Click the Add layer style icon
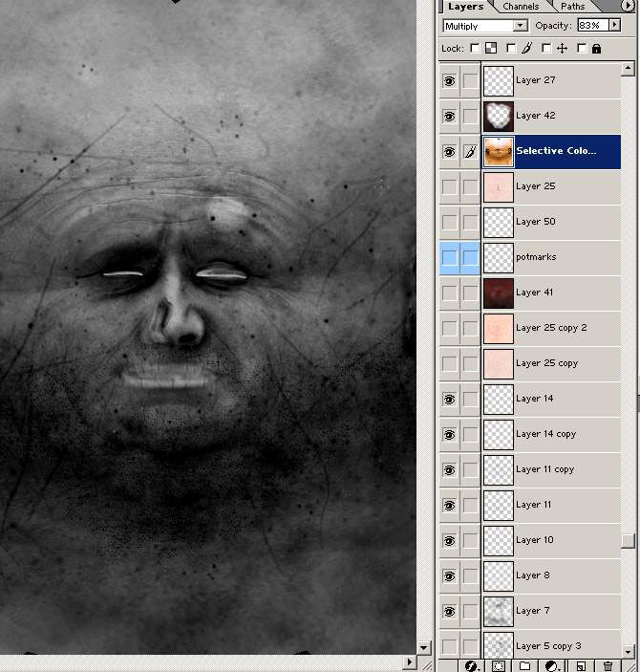The width and height of the screenshot is (640, 672). pyautogui.click(x=471, y=665)
